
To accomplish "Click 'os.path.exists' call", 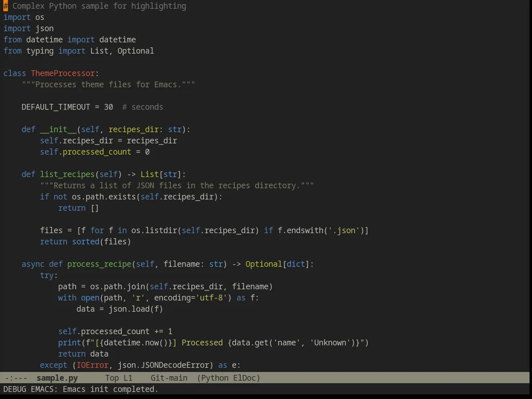I will (x=104, y=197).
